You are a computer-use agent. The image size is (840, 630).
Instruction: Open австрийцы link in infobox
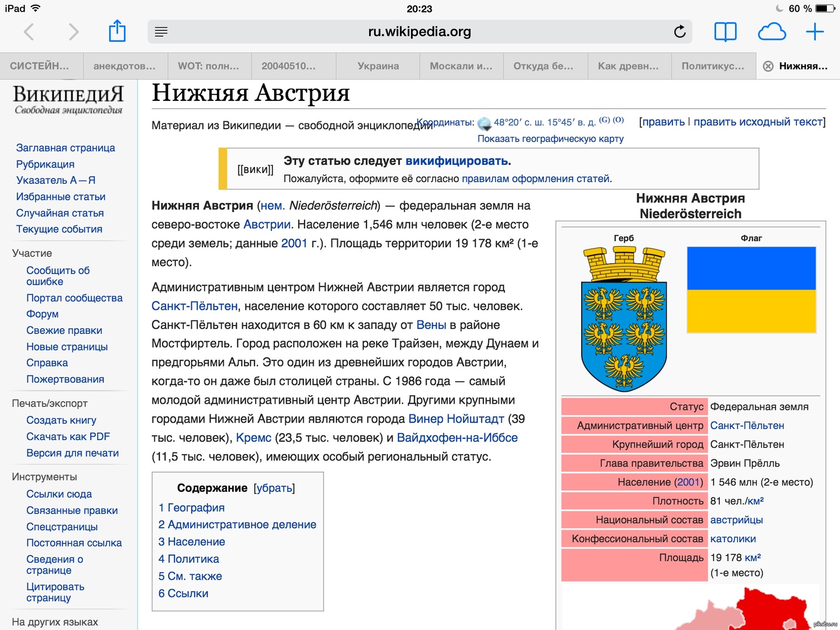737,520
